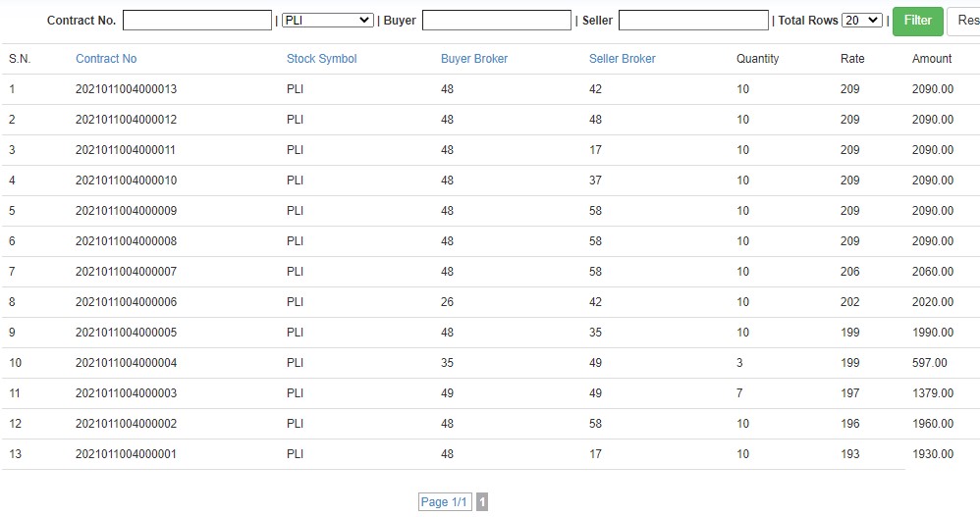Click the partially visible Reset button
980x517 pixels.
(964, 21)
